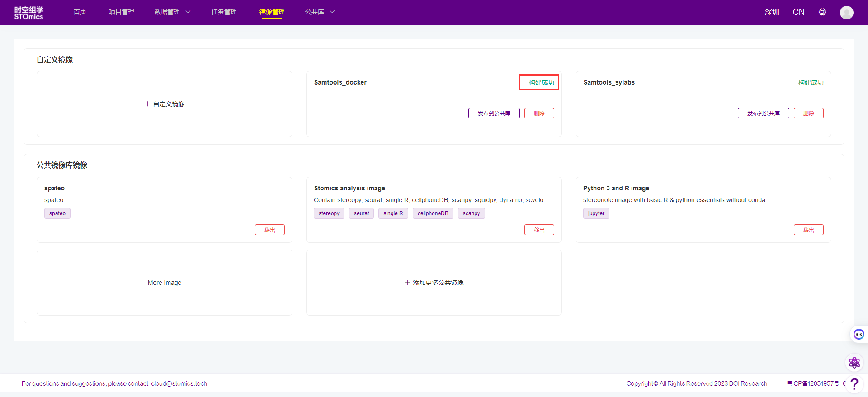Select the stereopy tag
This screenshot has height=397, width=868.
pyautogui.click(x=329, y=213)
